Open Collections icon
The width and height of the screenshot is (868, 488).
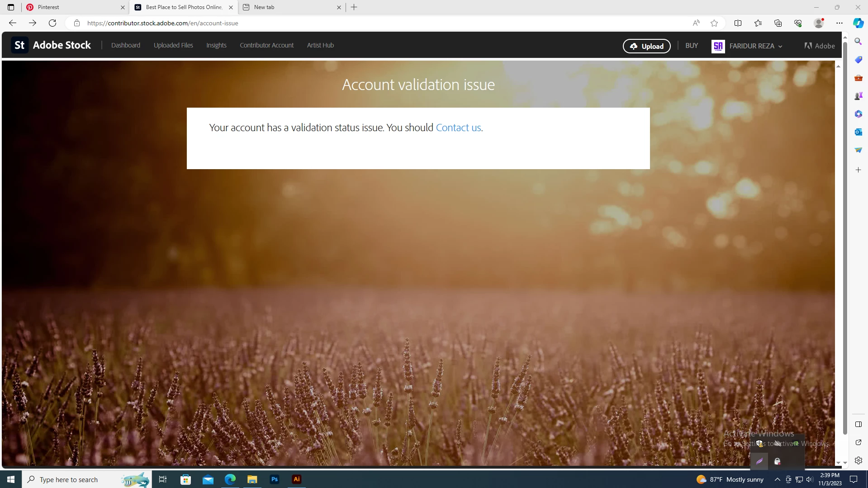(x=778, y=23)
